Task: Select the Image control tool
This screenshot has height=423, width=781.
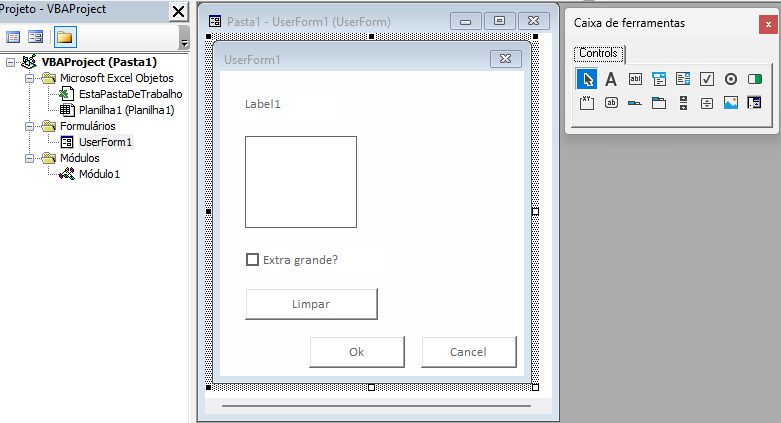Action: pos(731,103)
